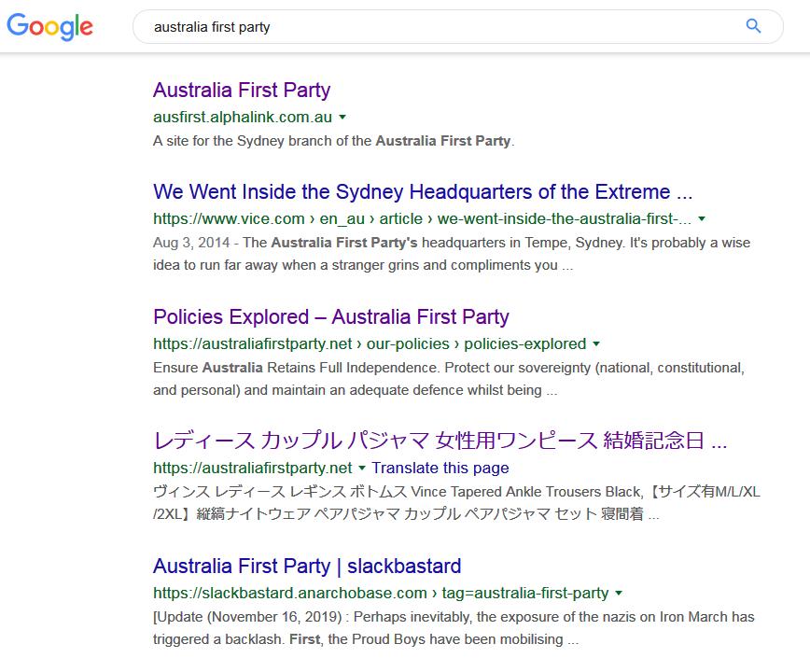The width and height of the screenshot is (810, 672).
Task: Open the Japanese-titled search result link
Action: click(440, 441)
